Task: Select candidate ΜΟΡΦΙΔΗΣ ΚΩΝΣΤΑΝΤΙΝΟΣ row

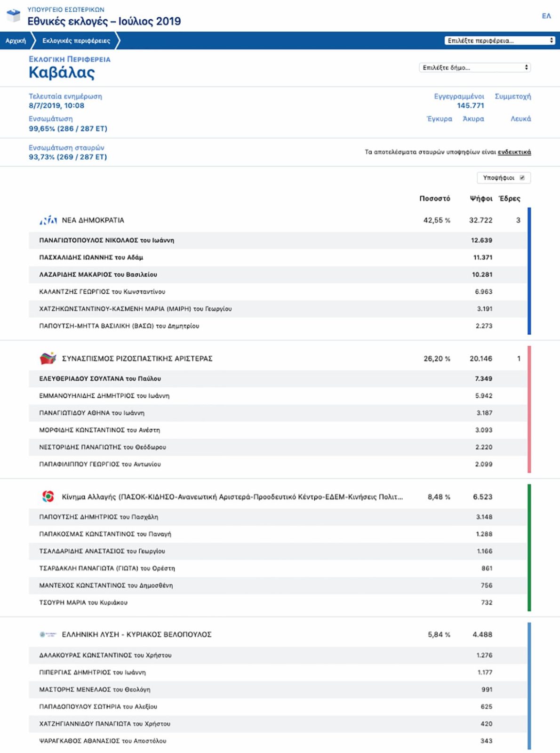Action: (x=278, y=430)
